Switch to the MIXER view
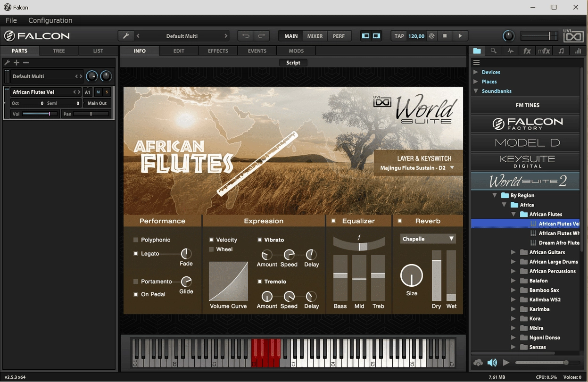Viewport: 588px width, 382px height. tap(315, 36)
